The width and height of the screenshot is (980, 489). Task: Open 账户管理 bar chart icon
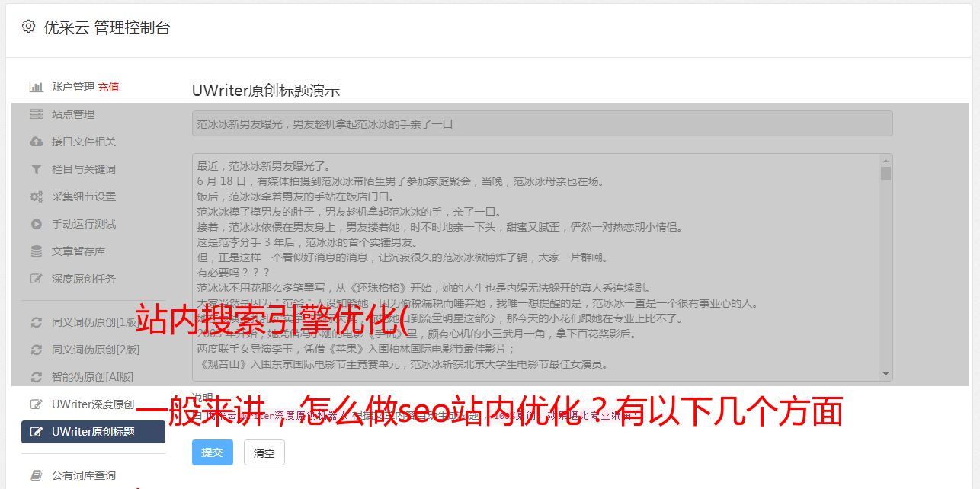click(36, 87)
